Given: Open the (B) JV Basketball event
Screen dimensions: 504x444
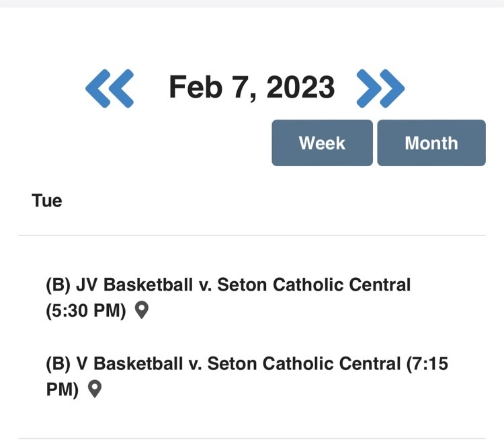Looking at the screenshot, I should pyautogui.click(x=228, y=297).
